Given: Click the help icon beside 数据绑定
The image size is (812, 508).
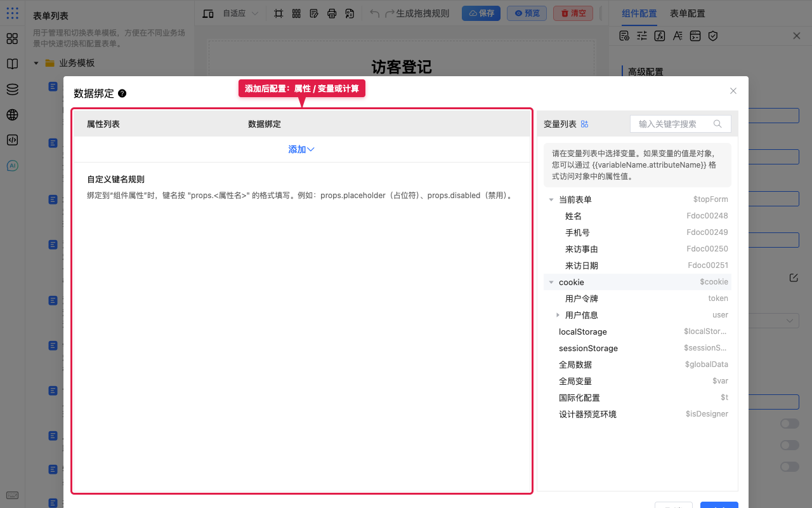Looking at the screenshot, I should click(122, 93).
